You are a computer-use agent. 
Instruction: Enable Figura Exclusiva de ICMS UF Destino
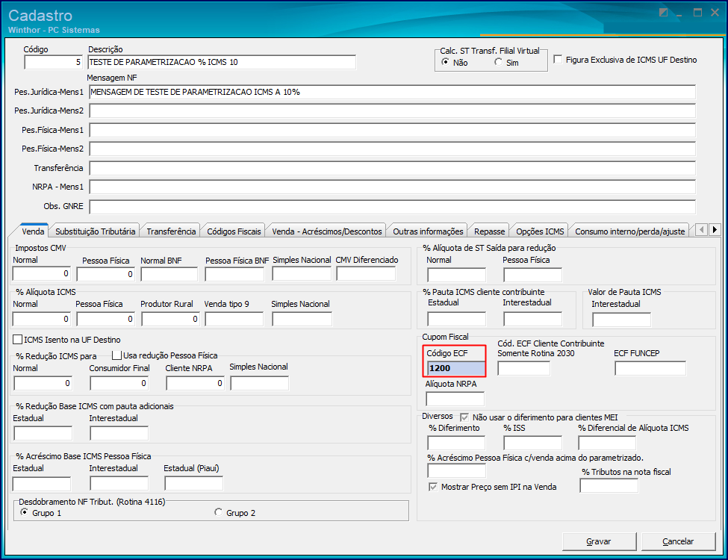click(558, 60)
